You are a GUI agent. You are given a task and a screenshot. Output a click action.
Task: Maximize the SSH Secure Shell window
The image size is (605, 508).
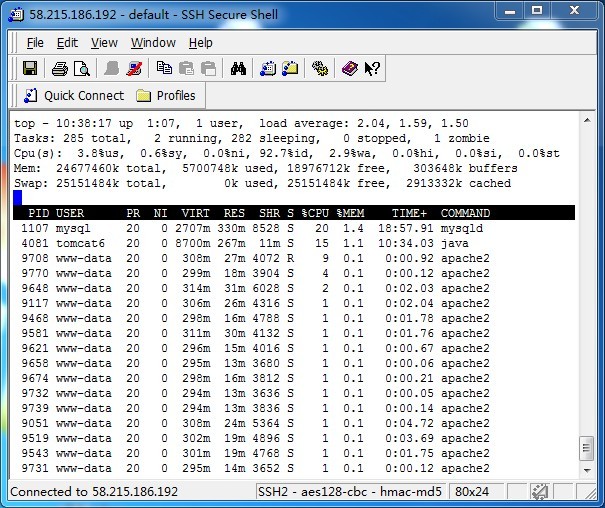pyautogui.click(x=537, y=11)
